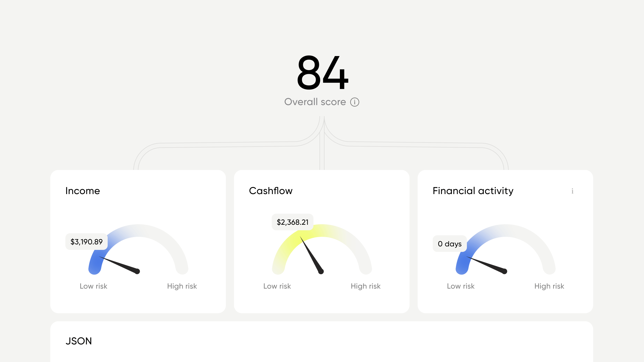This screenshot has width=644, height=362.
Task: Click the Cashflow card title
Action: point(271,191)
